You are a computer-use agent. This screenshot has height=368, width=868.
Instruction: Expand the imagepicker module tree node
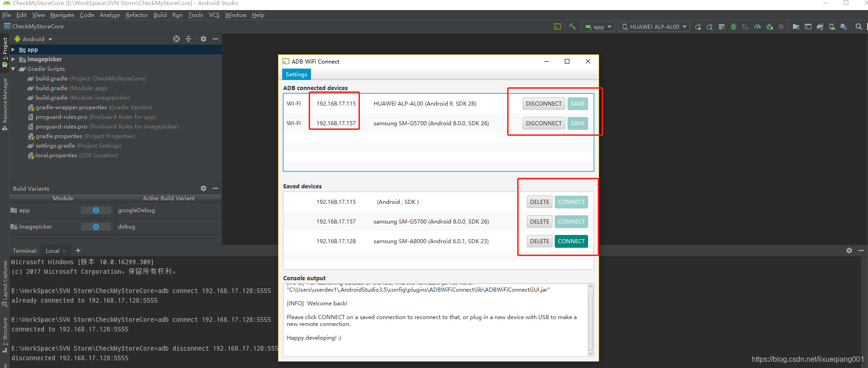pyautogui.click(x=13, y=59)
